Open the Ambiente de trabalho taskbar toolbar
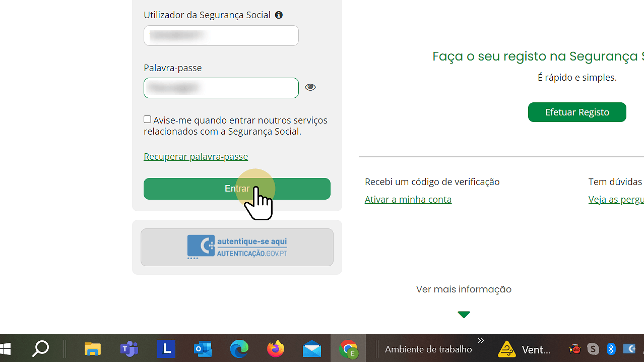 click(x=428, y=348)
